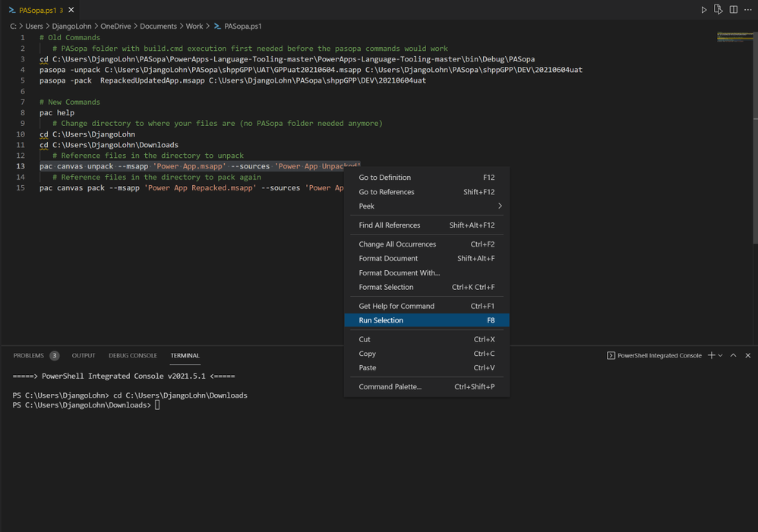Click the Run or Debug file icon
This screenshot has width=758, height=532.
point(720,9)
